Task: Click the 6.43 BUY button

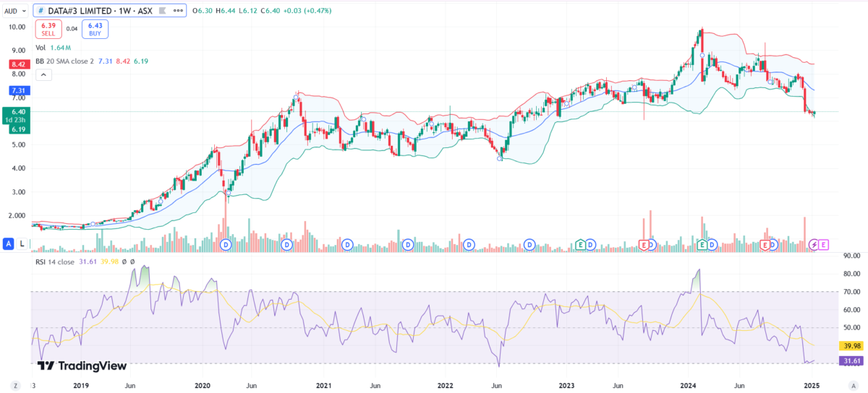Action: click(x=95, y=28)
